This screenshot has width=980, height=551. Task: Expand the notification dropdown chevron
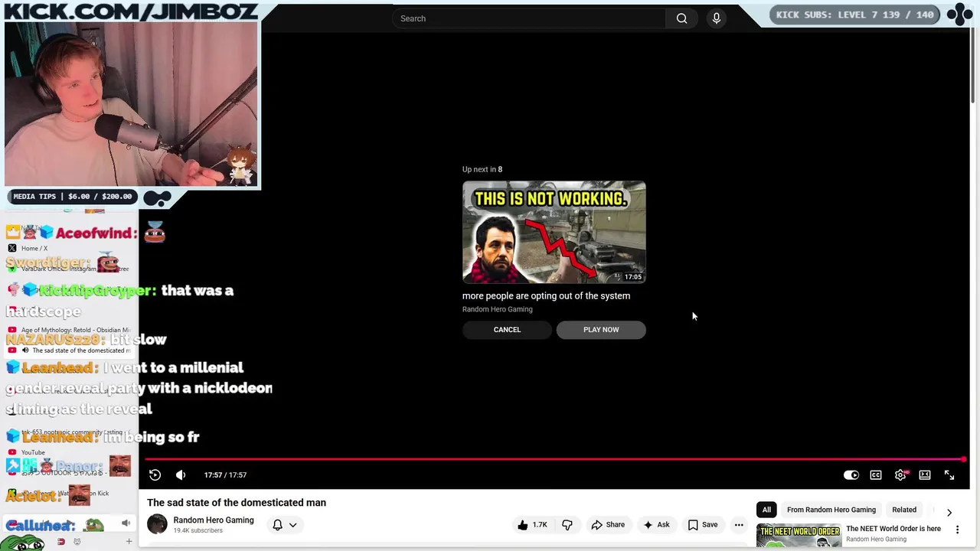point(292,525)
